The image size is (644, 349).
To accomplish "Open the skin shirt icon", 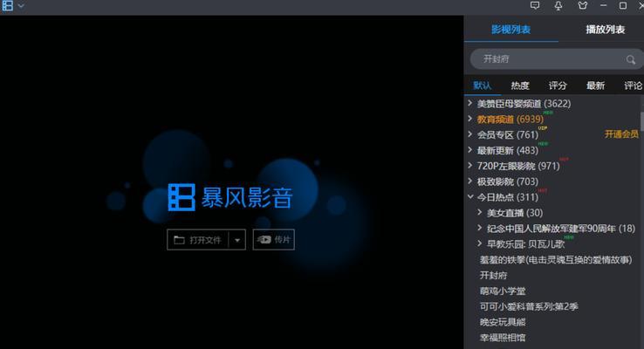I will pyautogui.click(x=582, y=6).
